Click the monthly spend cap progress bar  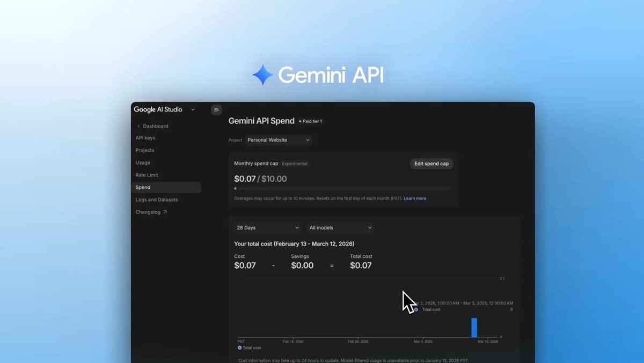(x=343, y=188)
